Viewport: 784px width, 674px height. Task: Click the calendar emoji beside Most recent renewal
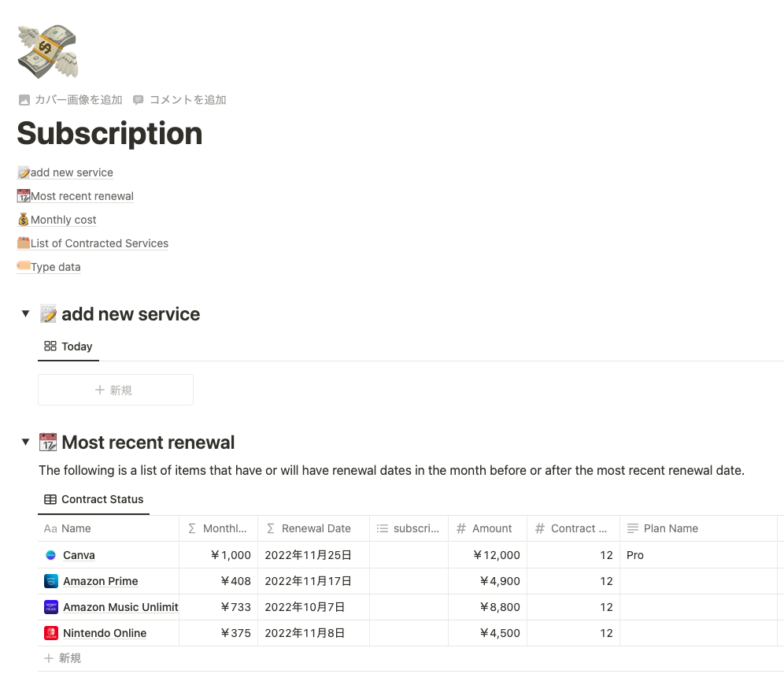tap(50, 442)
